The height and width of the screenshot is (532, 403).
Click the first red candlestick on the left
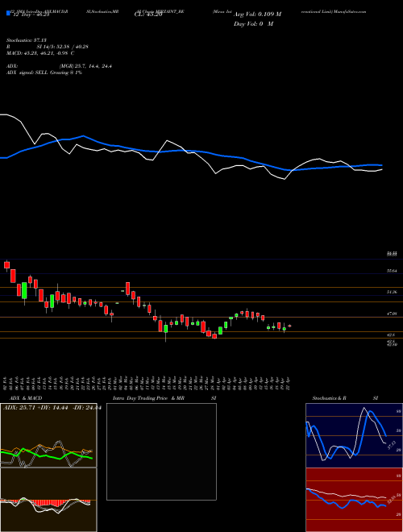[6, 265]
